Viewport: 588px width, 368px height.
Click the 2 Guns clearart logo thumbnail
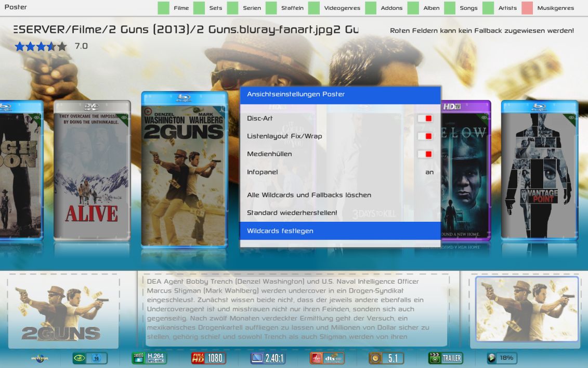click(x=63, y=313)
